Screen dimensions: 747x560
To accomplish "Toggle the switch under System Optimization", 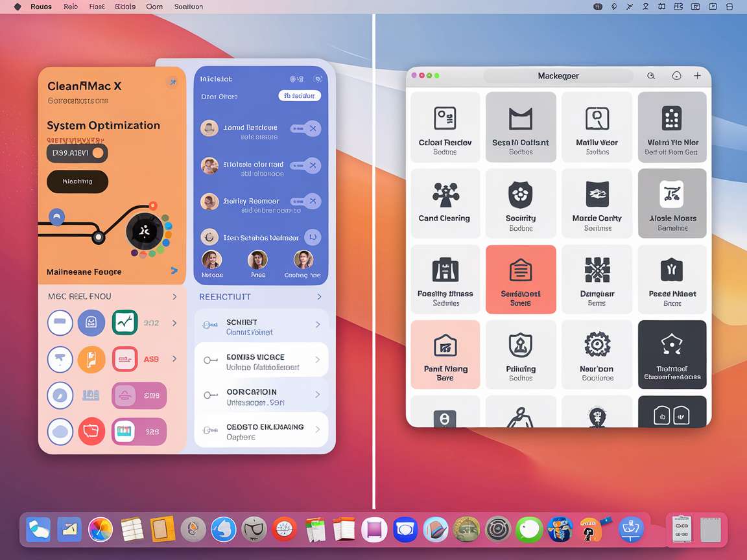I will 77,153.
